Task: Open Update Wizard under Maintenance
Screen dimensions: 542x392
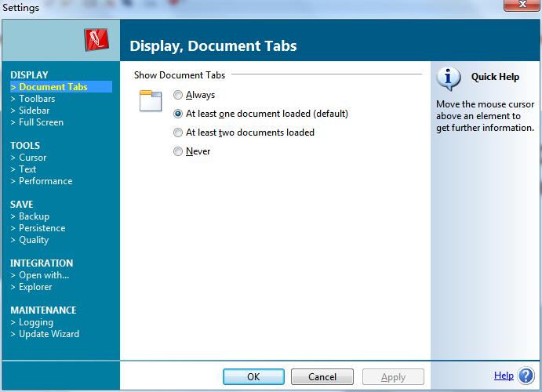Action: tap(49, 334)
